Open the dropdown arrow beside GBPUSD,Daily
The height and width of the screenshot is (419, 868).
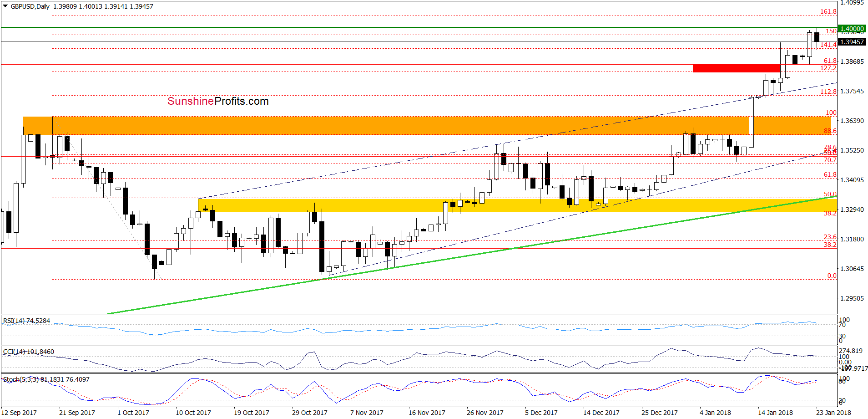(5, 6)
